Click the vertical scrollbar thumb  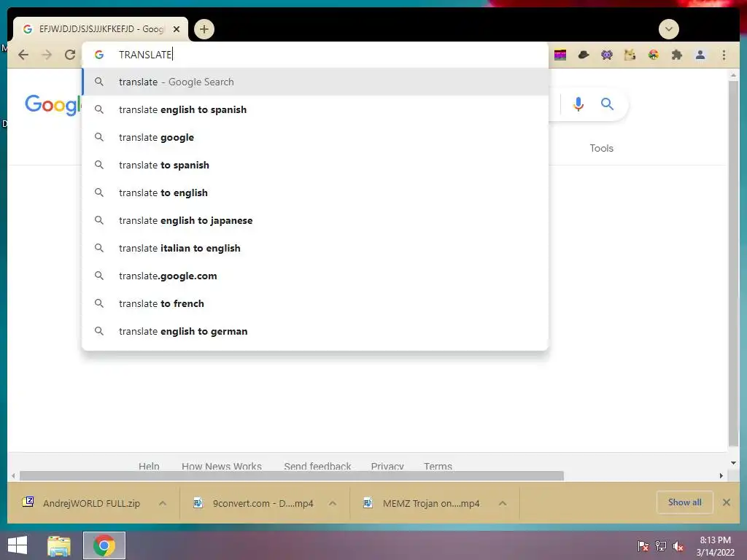[x=733, y=263]
